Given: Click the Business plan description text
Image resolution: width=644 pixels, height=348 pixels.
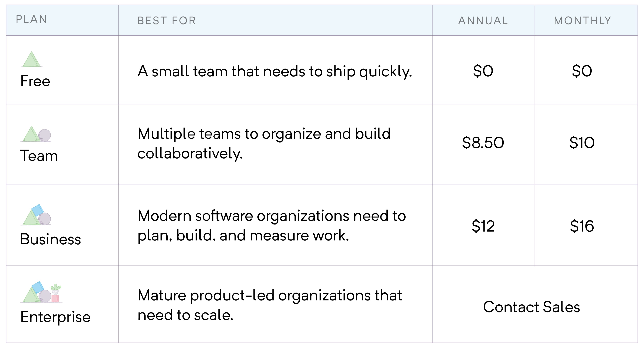Looking at the screenshot, I should tap(272, 226).
